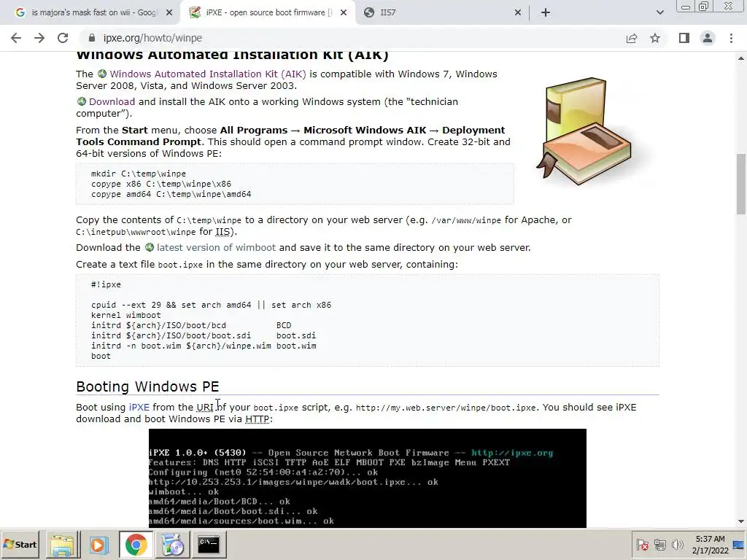Open the Windows Automated Installation Kit (AIK) link
Screen dimensions: 747x560
[x=208, y=74]
